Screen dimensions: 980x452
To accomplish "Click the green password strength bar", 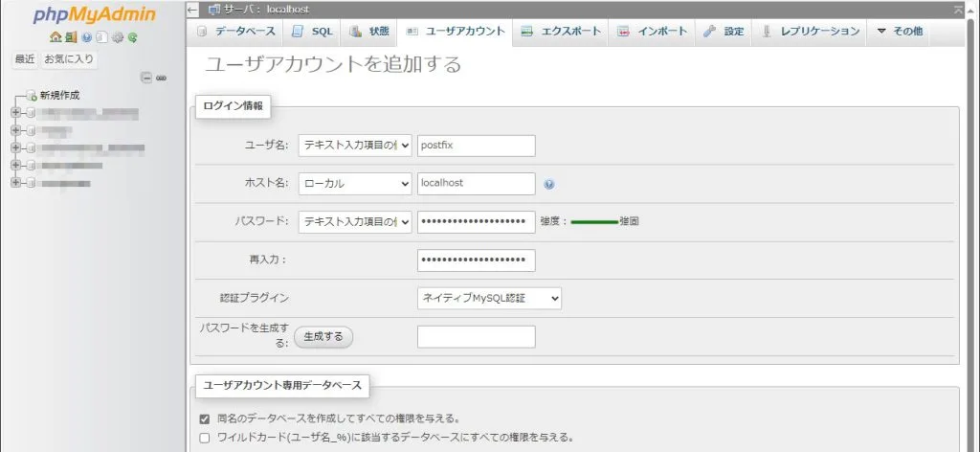I will click(594, 222).
